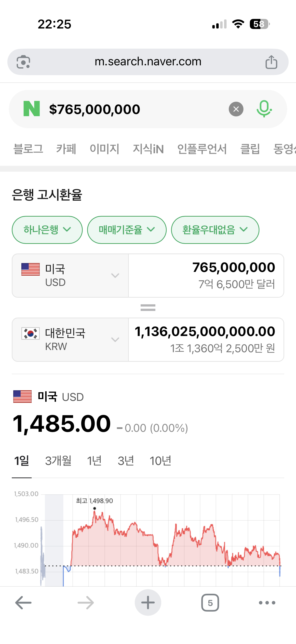Screen dimensions: 296x644
Task: Open the 지식iN search category
Action: point(148,149)
